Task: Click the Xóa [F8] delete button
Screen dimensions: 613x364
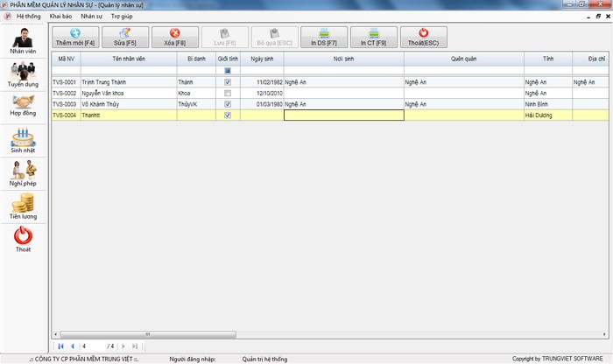Action: point(174,37)
